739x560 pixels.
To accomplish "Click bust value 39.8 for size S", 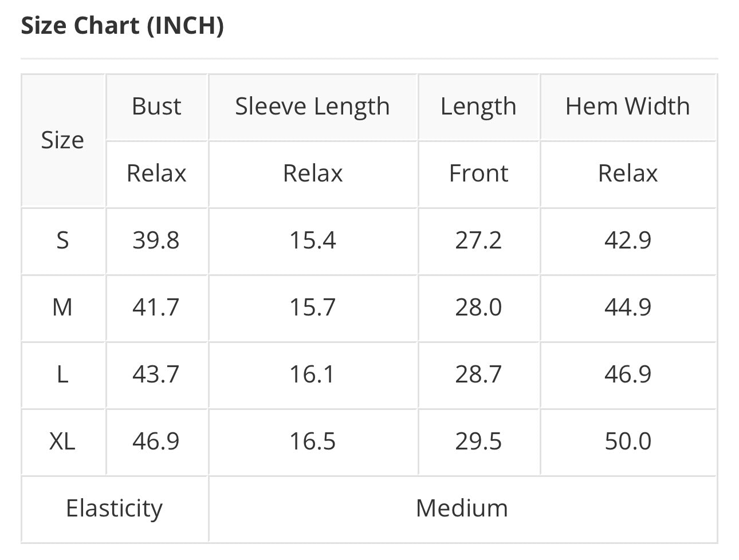I will point(156,240).
